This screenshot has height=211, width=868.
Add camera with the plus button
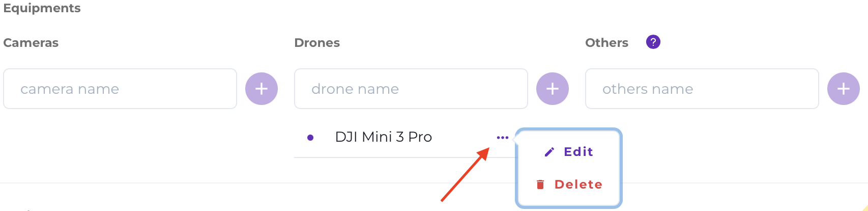coord(262,89)
